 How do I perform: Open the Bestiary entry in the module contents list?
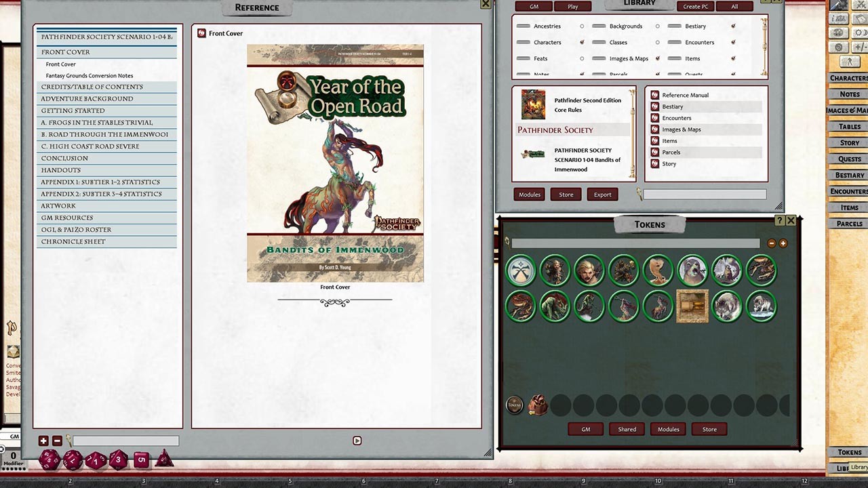pos(672,106)
